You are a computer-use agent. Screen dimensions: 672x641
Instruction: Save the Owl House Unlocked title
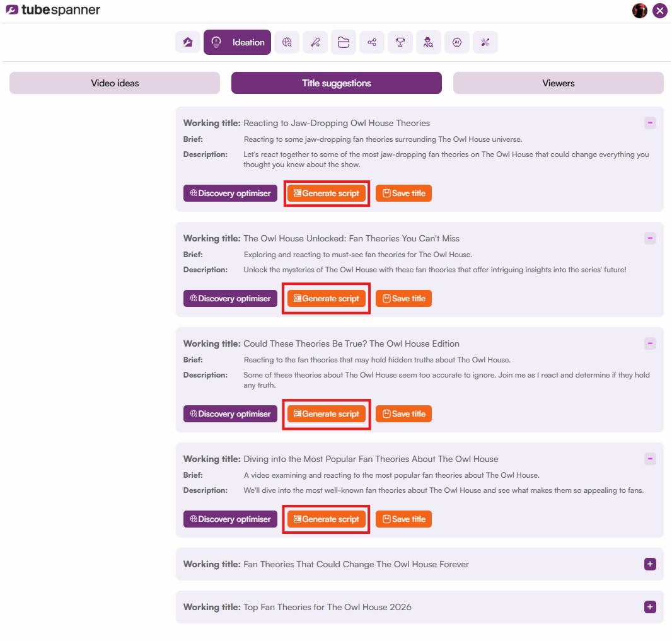[403, 299]
